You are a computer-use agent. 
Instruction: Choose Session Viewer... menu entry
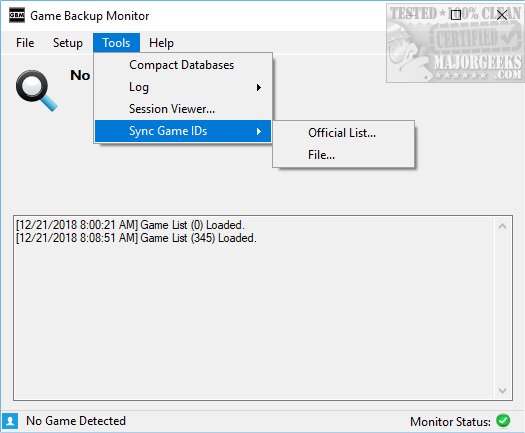pos(183,109)
